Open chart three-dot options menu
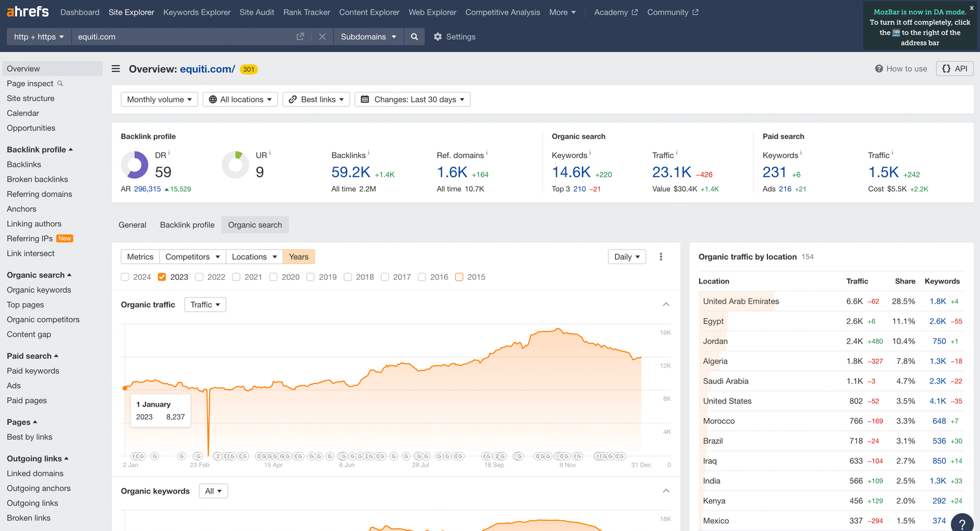The image size is (980, 531). (661, 257)
